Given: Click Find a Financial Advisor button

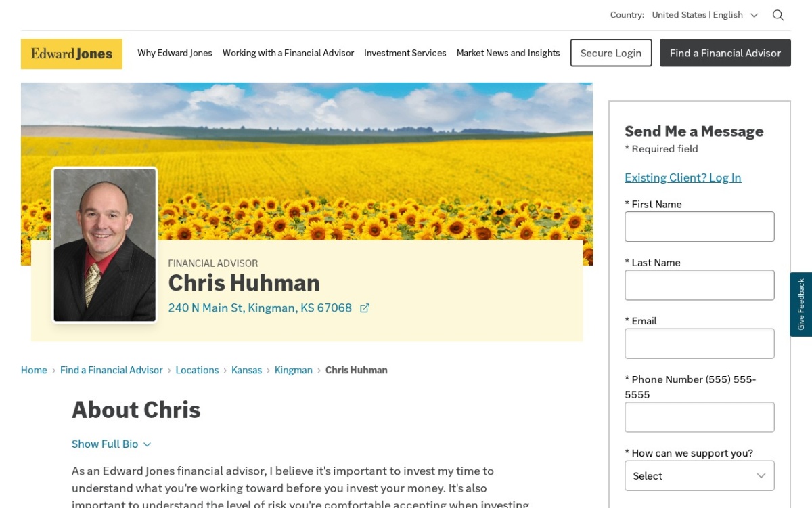Looking at the screenshot, I should pos(725,53).
